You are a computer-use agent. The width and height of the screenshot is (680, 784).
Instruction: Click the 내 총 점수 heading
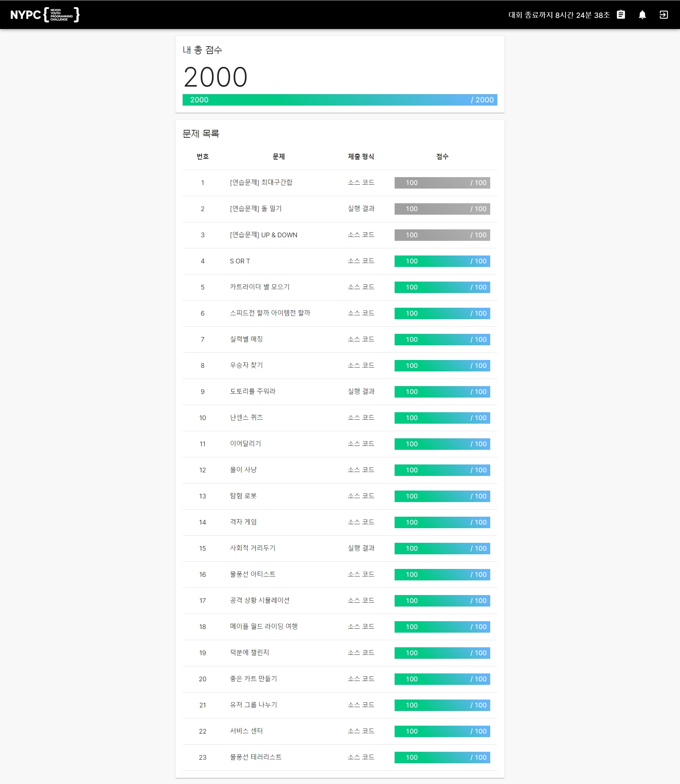pyautogui.click(x=202, y=50)
